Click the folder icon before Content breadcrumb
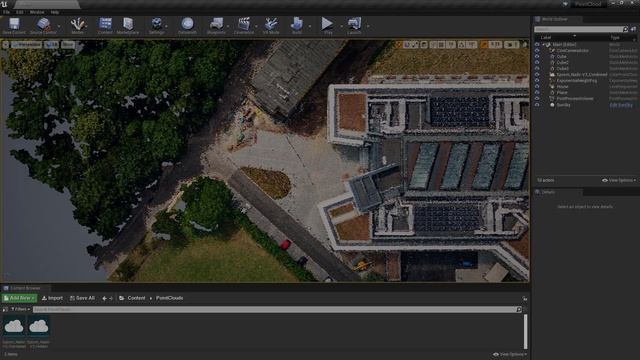This screenshot has width=640, height=360. click(122, 298)
